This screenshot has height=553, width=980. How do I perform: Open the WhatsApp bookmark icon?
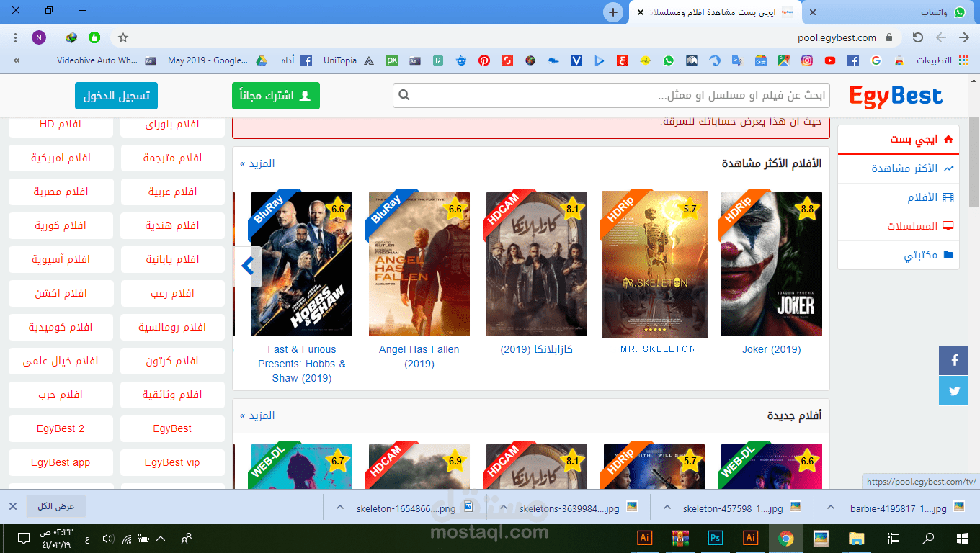click(669, 61)
